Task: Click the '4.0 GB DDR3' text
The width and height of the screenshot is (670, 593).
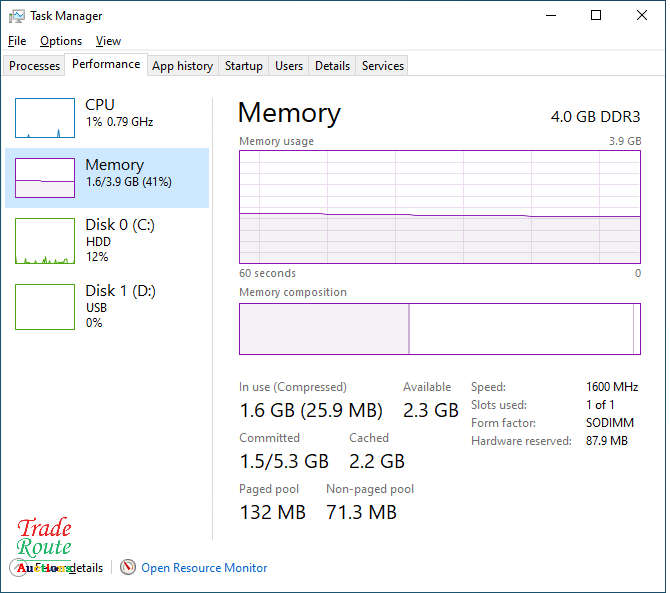Action: [x=595, y=117]
